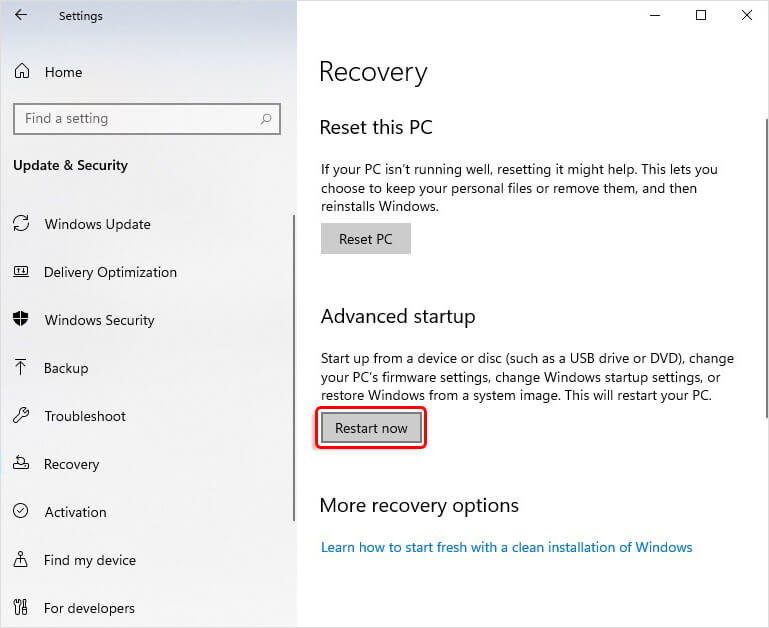The image size is (769, 628).
Task: Open For developers section
Action: (x=89, y=608)
